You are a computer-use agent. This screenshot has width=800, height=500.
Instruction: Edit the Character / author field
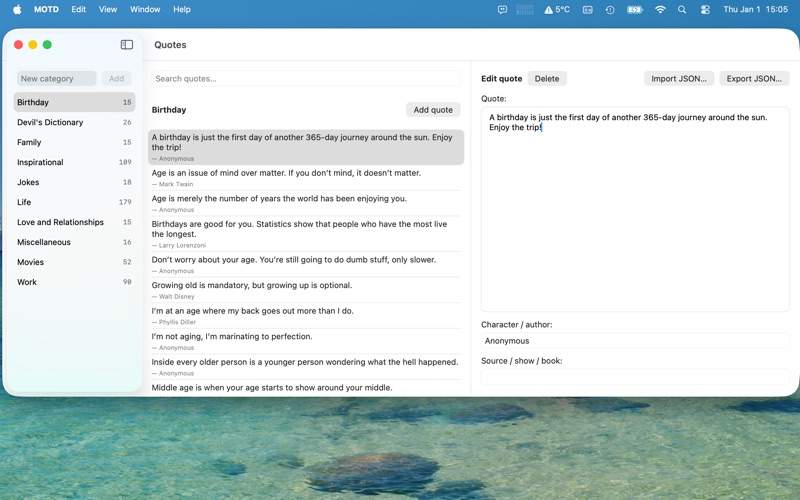(635, 341)
